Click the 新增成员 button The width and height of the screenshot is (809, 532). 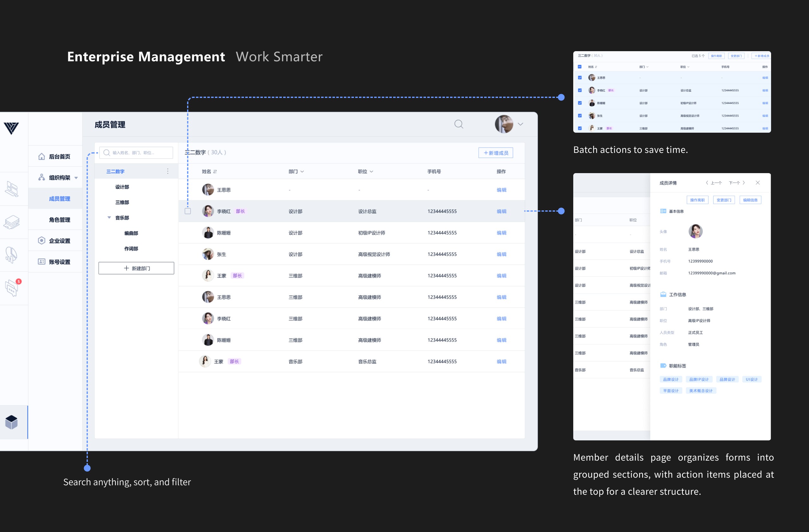click(x=496, y=153)
